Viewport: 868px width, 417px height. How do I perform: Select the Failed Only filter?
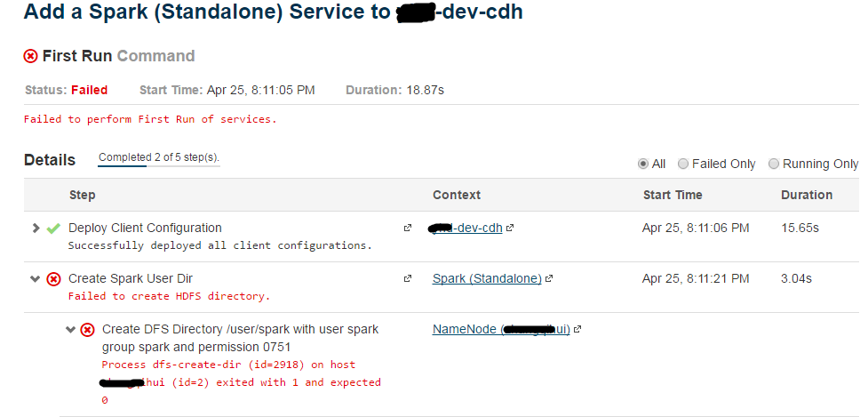point(683,164)
